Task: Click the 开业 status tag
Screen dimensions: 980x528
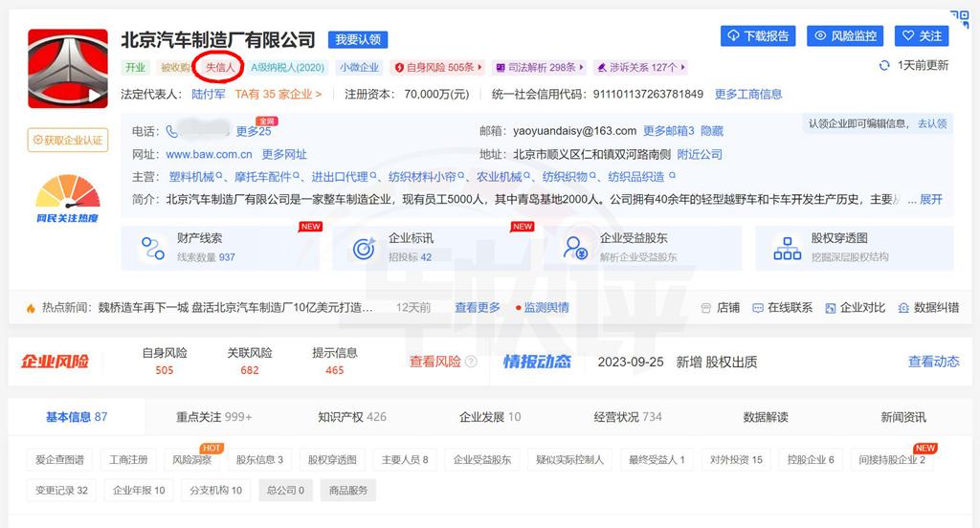Action: [x=135, y=68]
